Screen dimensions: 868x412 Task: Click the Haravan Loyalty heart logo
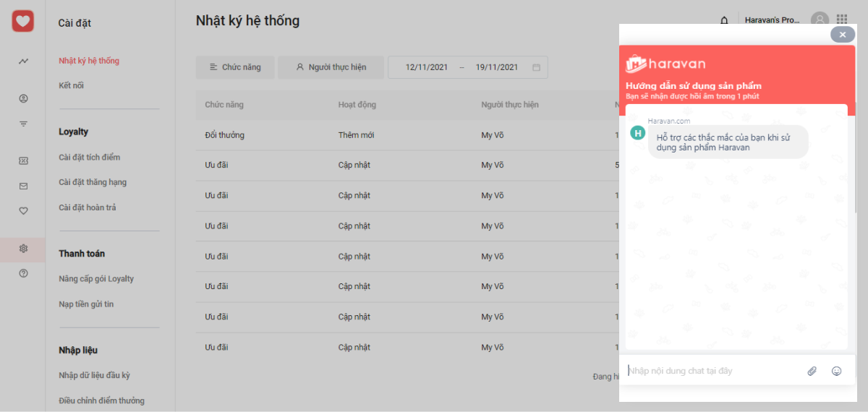click(22, 21)
